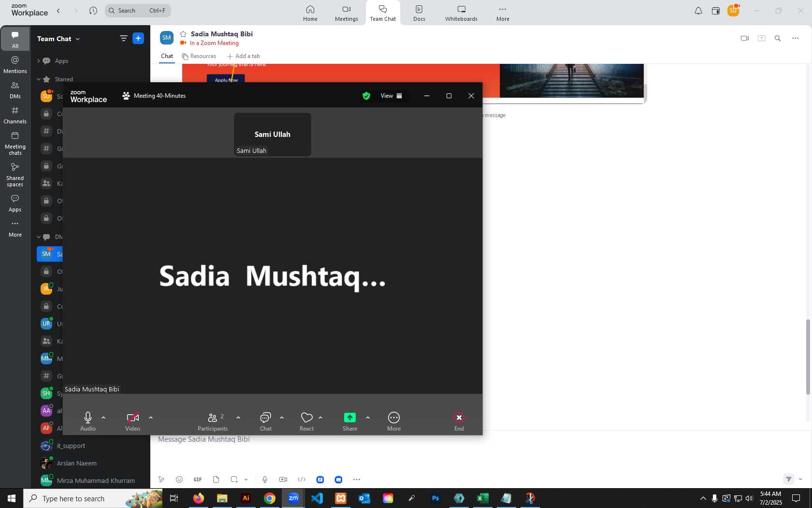This screenshot has width=812, height=508.
Task: Go back with the left arrow
Action: (x=58, y=10)
